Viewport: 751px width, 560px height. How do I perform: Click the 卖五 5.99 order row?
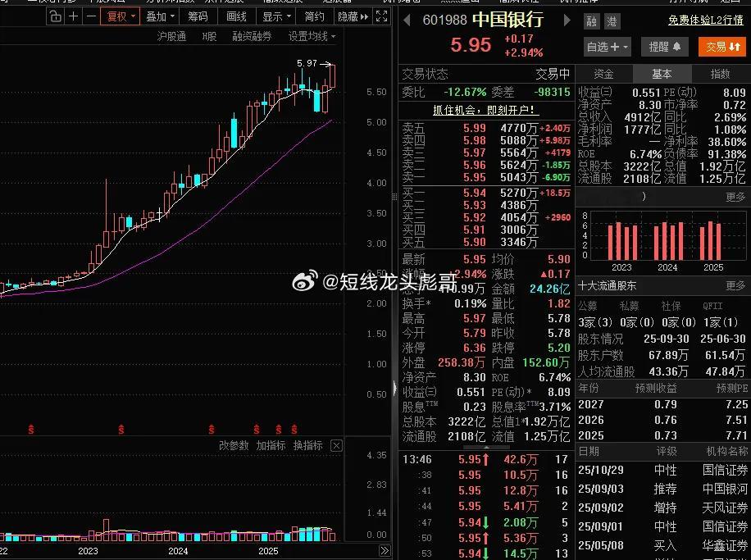pyautogui.click(x=486, y=129)
